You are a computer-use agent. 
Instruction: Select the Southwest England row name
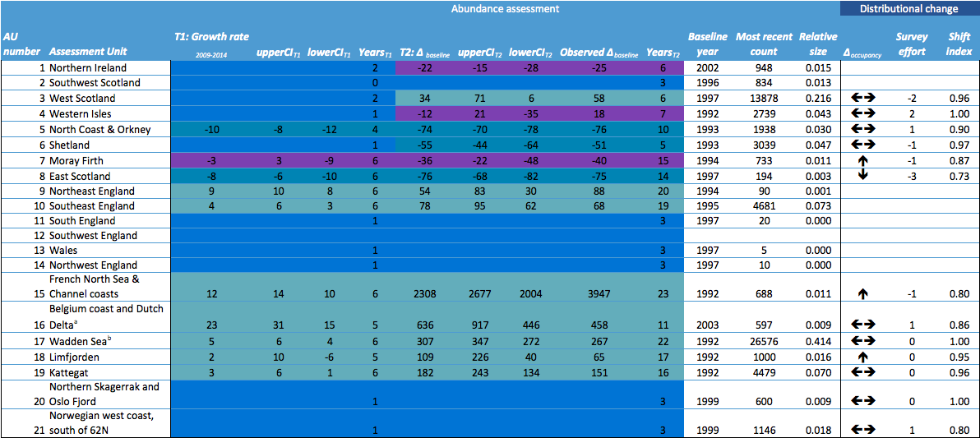(x=93, y=235)
